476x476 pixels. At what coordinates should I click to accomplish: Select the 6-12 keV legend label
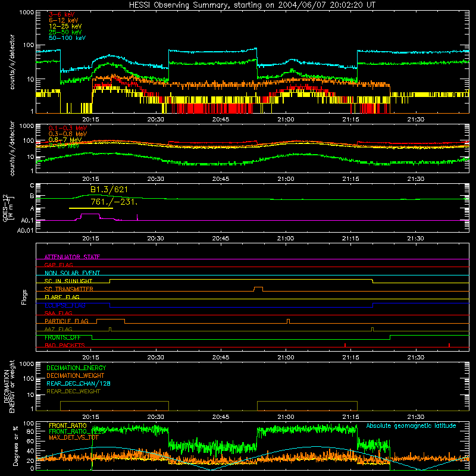click(x=64, y=20)
